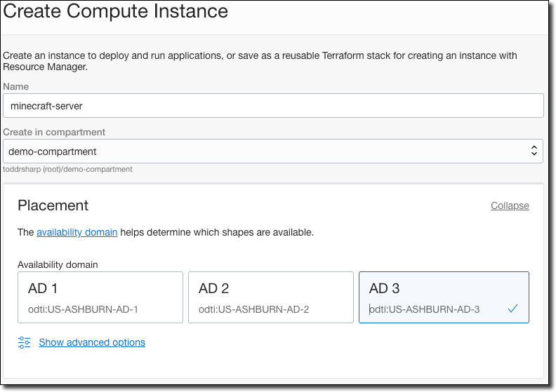Click the Name field label
Screen dimensions: 556x392
pos(16,86)
